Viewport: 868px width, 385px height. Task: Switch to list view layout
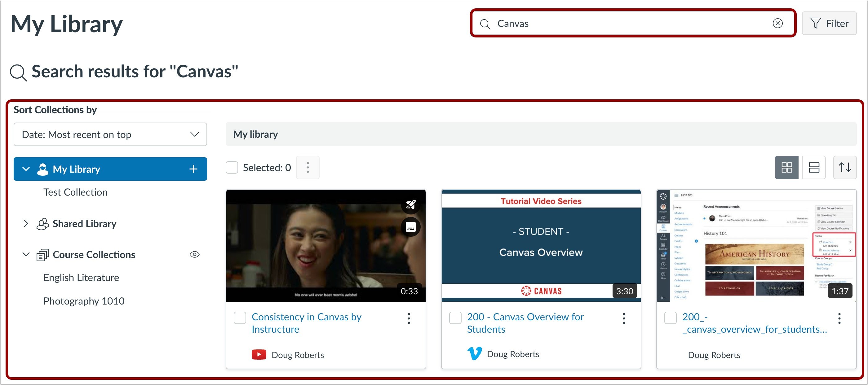pos(814,167)
